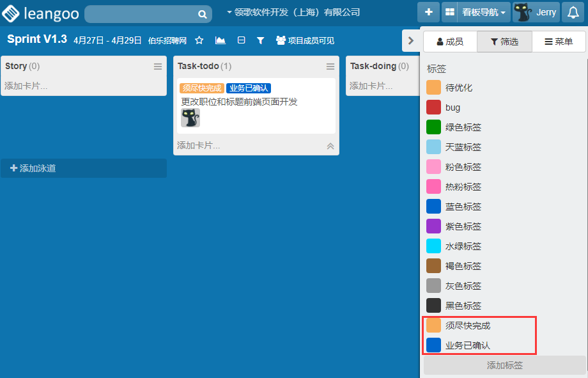Image resolution: width=588 pixels, height=378 pixels.
Task: Open the 看板导航 dropdown
Action: point(476,12)
